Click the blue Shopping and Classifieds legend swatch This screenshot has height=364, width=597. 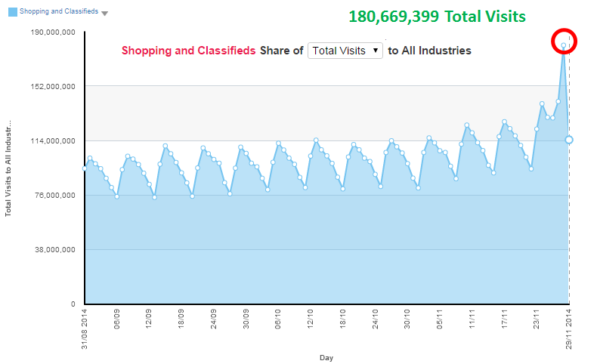click(12, 12)
